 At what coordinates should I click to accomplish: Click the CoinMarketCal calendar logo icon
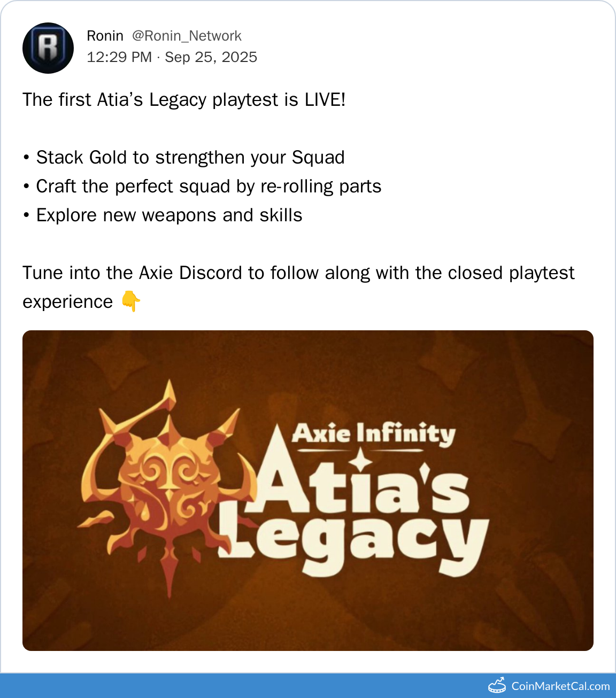(497, 686)
